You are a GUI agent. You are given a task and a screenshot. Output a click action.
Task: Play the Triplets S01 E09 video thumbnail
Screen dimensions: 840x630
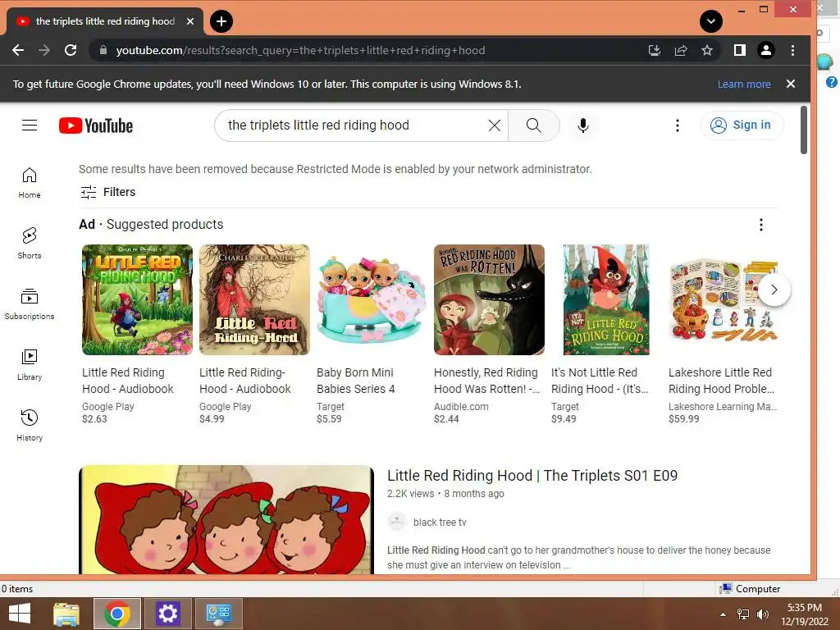(x=226, y=519)
